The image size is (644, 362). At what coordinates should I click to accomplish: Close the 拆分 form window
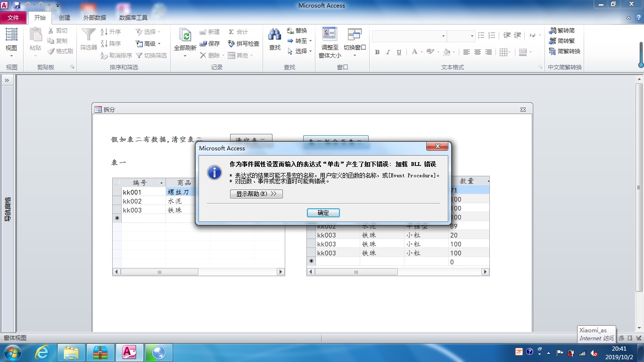tap(523, 109)
